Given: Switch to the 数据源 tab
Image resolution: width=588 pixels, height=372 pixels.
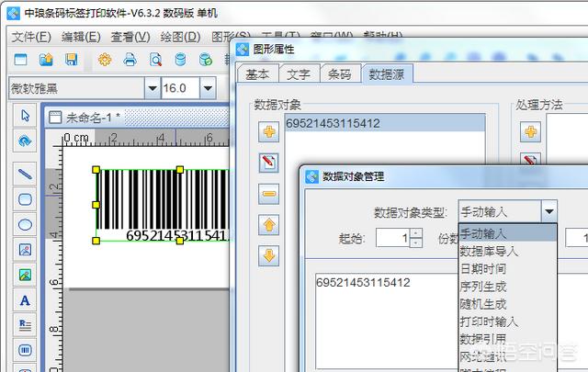Looking at the screenshot, I should 387,73.
